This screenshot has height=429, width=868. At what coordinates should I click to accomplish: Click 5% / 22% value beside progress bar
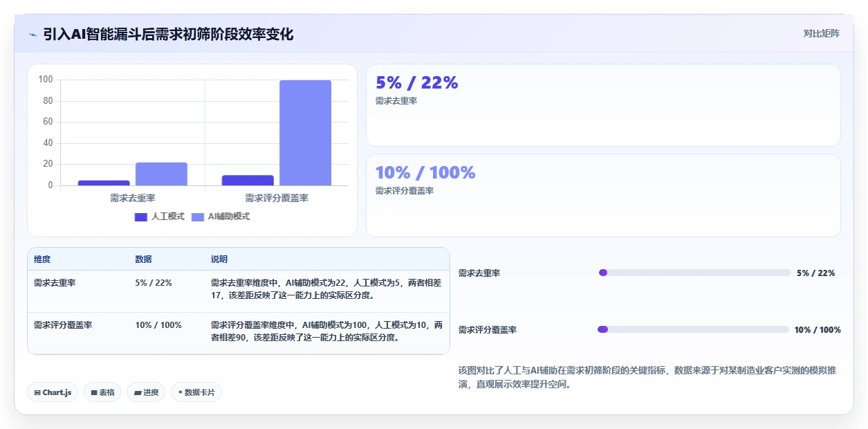point(816,273)
